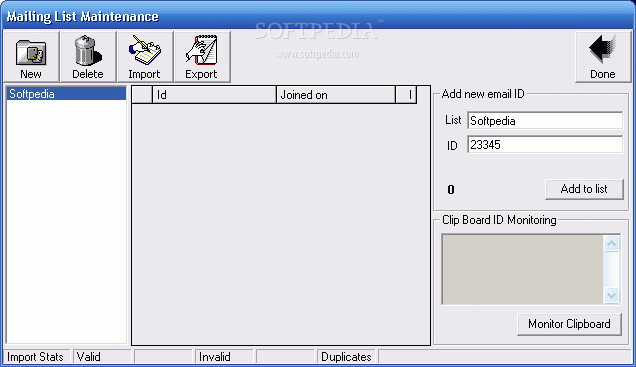Start Monitor Clipboard
636x367 pixels.
pyautogui.click(x=569, y=324)
